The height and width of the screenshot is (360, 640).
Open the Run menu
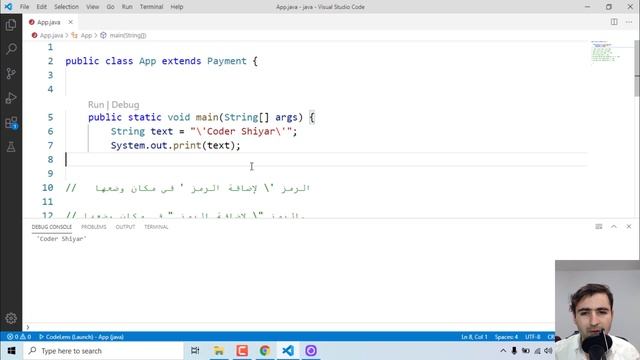pyautogui.click(x=127, y=7)
